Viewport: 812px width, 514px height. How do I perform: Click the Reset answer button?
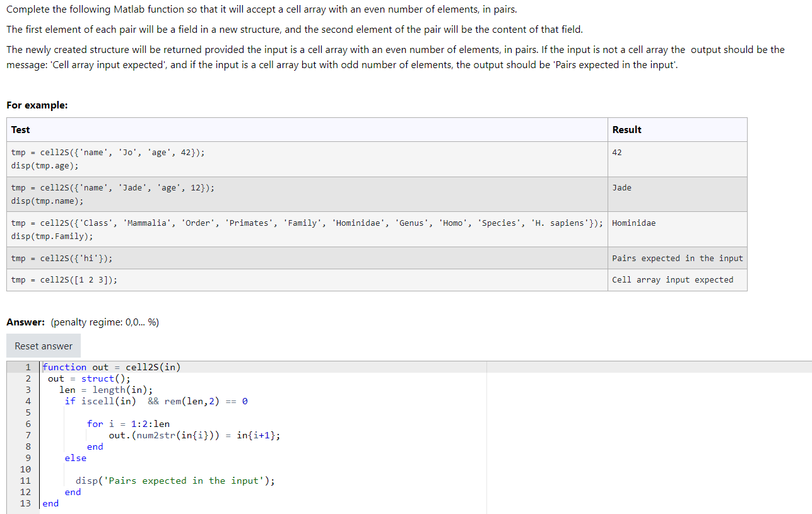coord(43,346)
